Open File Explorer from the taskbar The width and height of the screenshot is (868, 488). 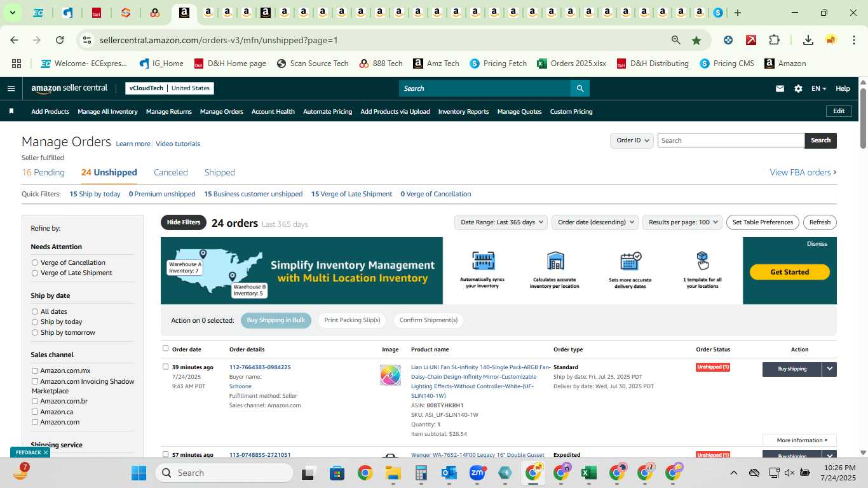click(x=393, y=473)
